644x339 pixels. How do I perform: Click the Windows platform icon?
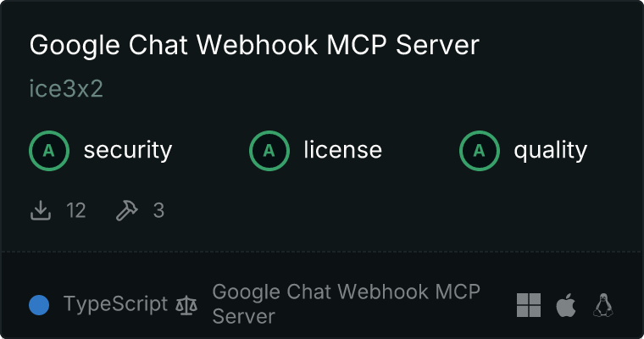pyautogui.click(x=529, y=305)
